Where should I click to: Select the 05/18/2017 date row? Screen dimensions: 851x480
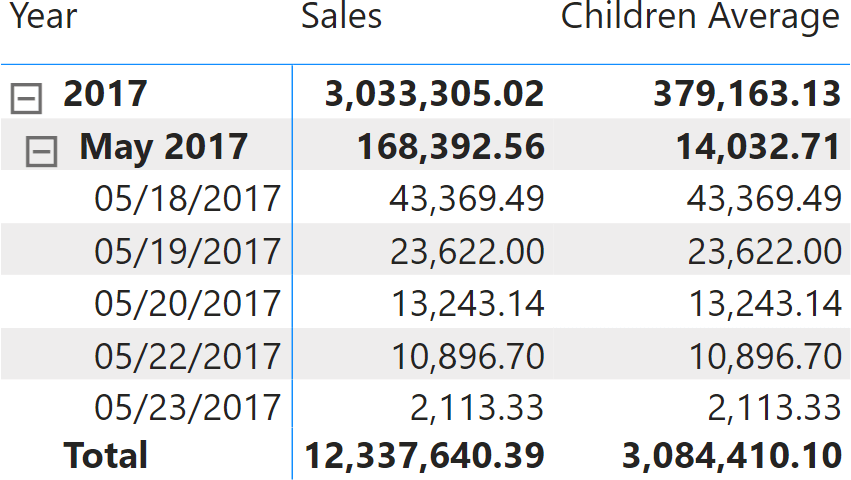[x=187, y=198]
